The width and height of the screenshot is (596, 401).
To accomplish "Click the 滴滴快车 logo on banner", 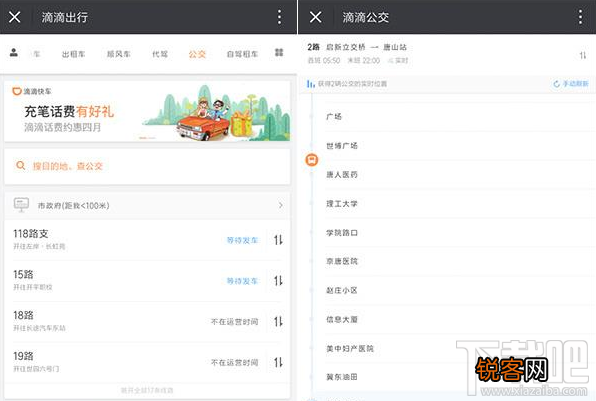I will click(x=32, y=91).
